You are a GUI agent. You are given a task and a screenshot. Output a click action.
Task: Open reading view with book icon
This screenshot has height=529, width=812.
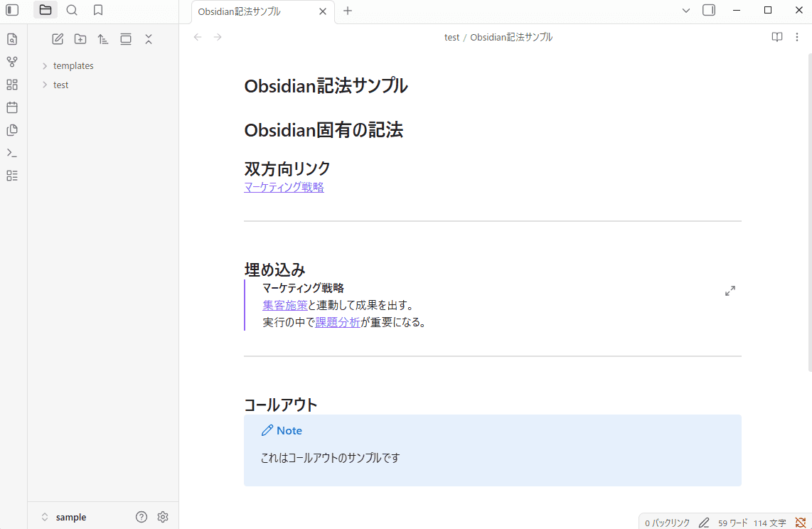pyautogui.click(x=777, y=37)
